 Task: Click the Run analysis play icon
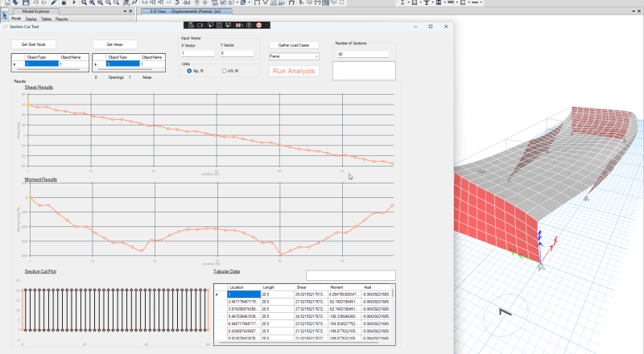tap(74, 2)
